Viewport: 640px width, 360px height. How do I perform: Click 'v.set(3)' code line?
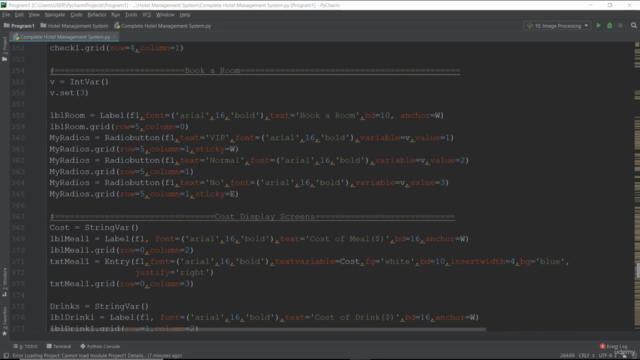pyautogui.click(x=69, y=93)
